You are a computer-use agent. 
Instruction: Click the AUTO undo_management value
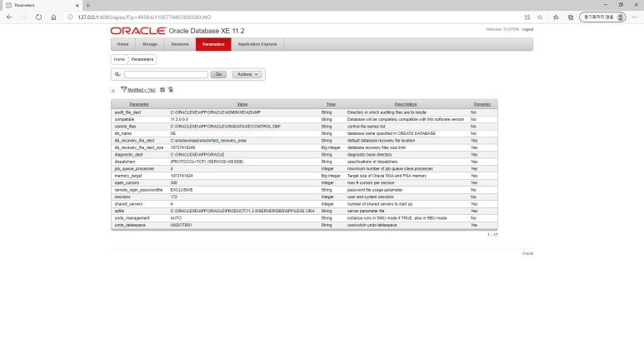(x=176, y=218)
